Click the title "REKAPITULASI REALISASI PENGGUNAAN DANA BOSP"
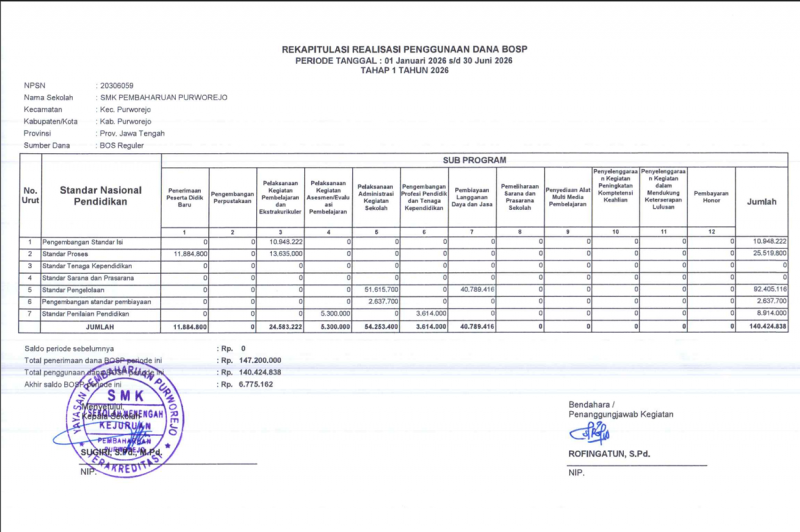This screenshot has height=532, width=800. point(404,49)
